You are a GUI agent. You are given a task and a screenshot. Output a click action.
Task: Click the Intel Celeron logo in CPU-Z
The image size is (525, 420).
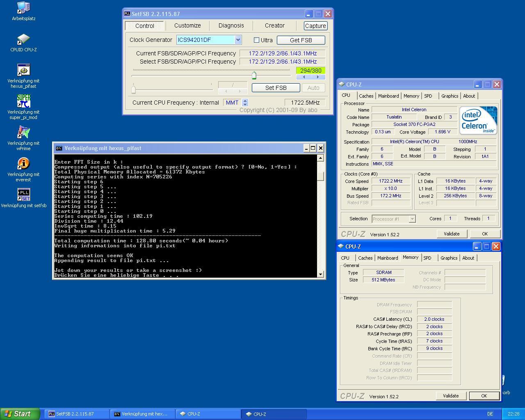pyautogui.click(x=478, y=120)
